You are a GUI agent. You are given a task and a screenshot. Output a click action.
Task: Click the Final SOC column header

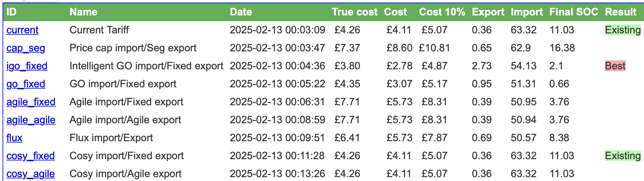574,12
